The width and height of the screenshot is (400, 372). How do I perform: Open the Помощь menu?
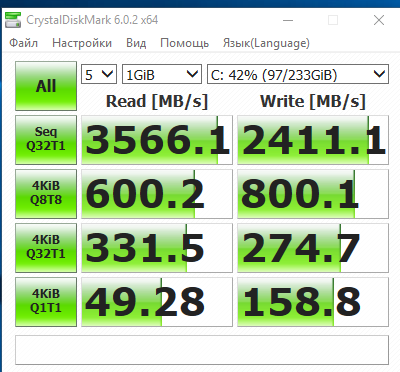pyautogui.click(x=184, y=43)
